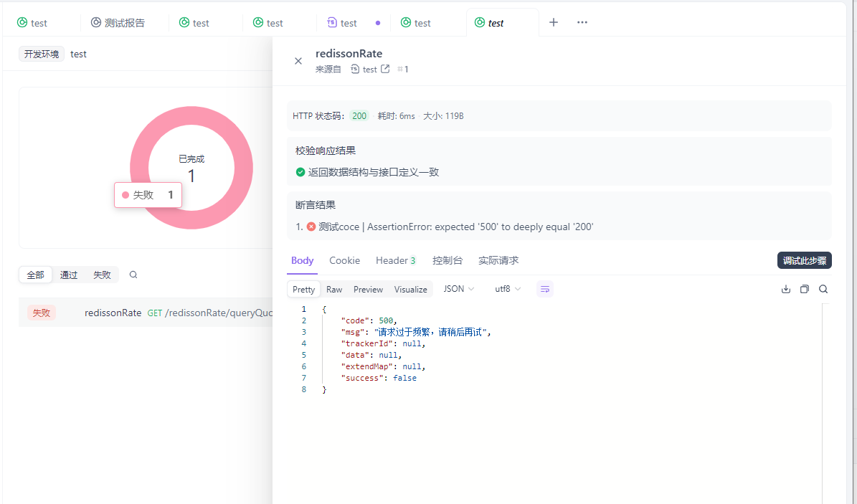857x504 pixels.
Task: Switch response view to Preview
Action: tap(368, 289)
